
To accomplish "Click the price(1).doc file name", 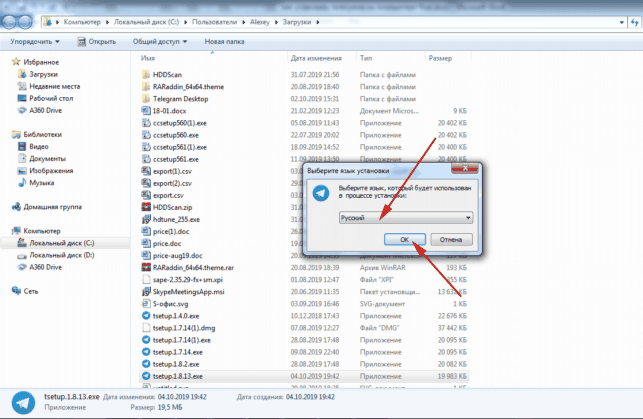I will [x=171, y=231].
